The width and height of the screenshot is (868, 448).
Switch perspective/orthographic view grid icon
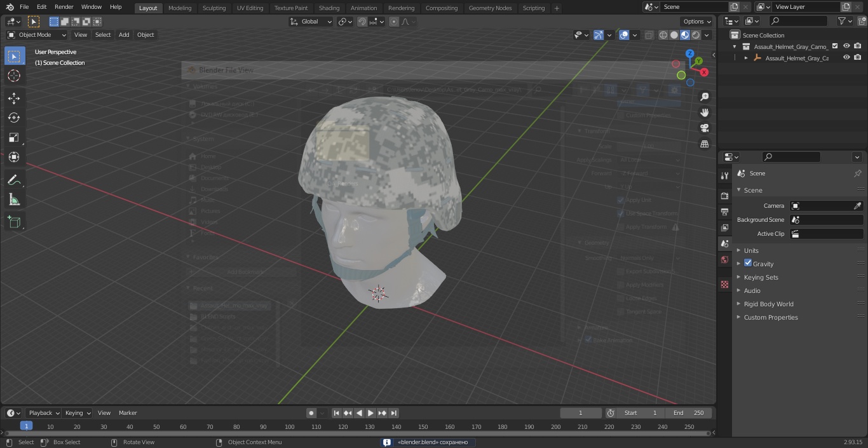coord(704,144)
